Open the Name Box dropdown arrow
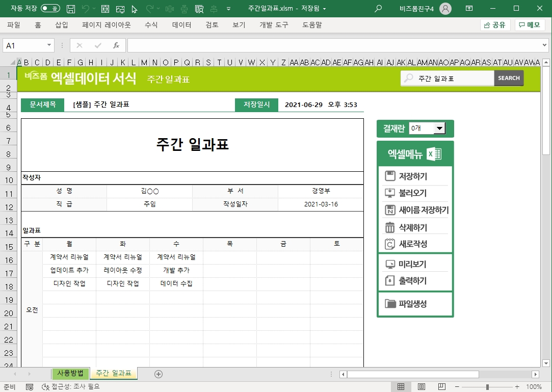 pyautogui.click(x=49, y=45)
